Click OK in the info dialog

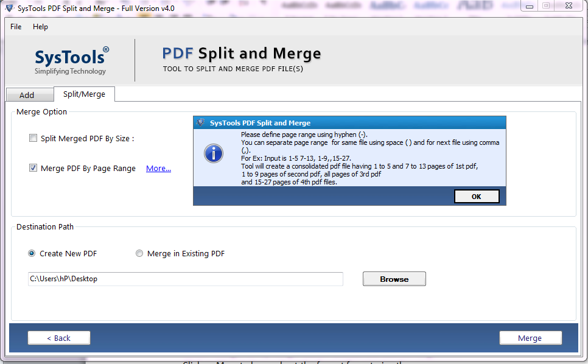point(476,197)
